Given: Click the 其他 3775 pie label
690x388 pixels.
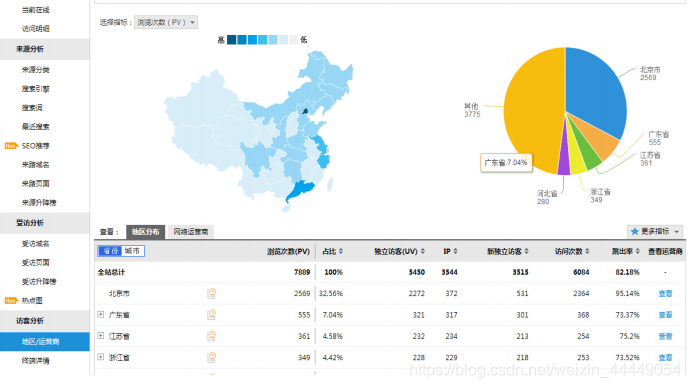Looking at the screenshot, I should tap(472, 110).
